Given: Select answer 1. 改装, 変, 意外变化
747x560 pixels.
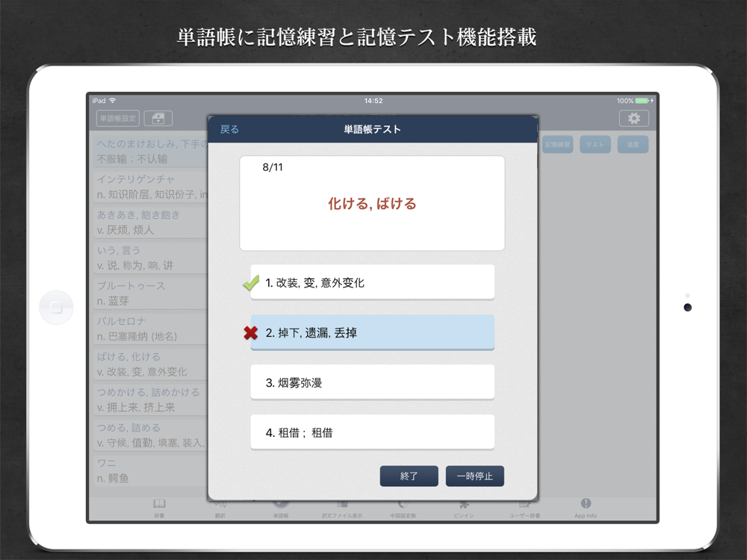Looking at the screenshot, I should pyautogui.click(x=372, y=282).
